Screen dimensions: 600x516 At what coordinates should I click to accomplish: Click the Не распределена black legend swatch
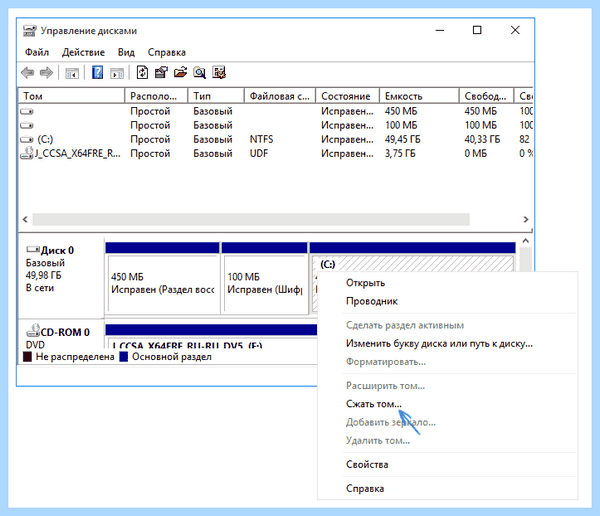coord(27,357)
